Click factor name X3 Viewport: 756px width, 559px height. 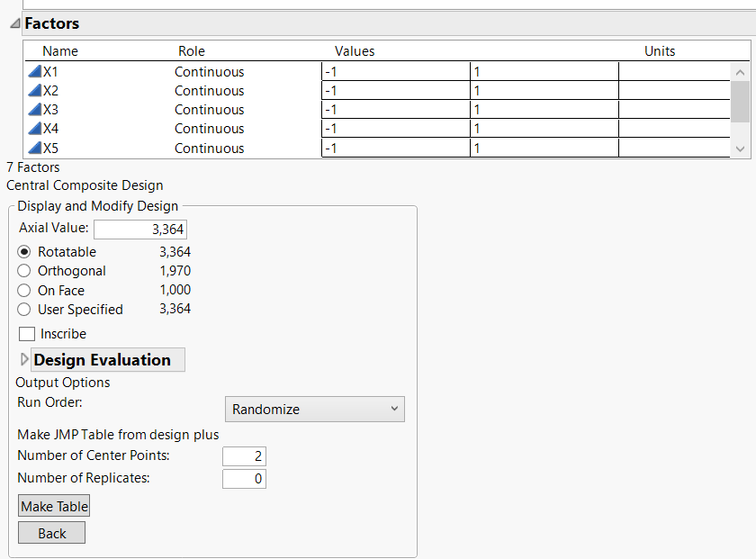pyautogui.click(x=50, y=110)
